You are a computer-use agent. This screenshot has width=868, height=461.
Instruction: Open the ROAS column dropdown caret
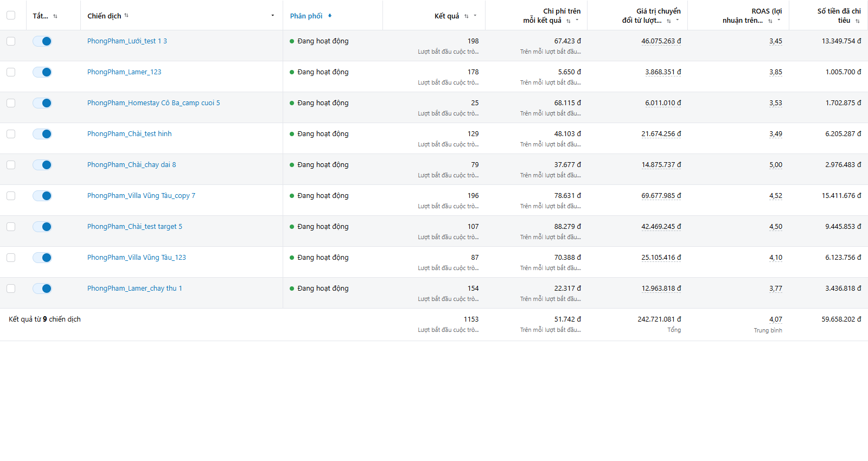(x=779, y=20)
